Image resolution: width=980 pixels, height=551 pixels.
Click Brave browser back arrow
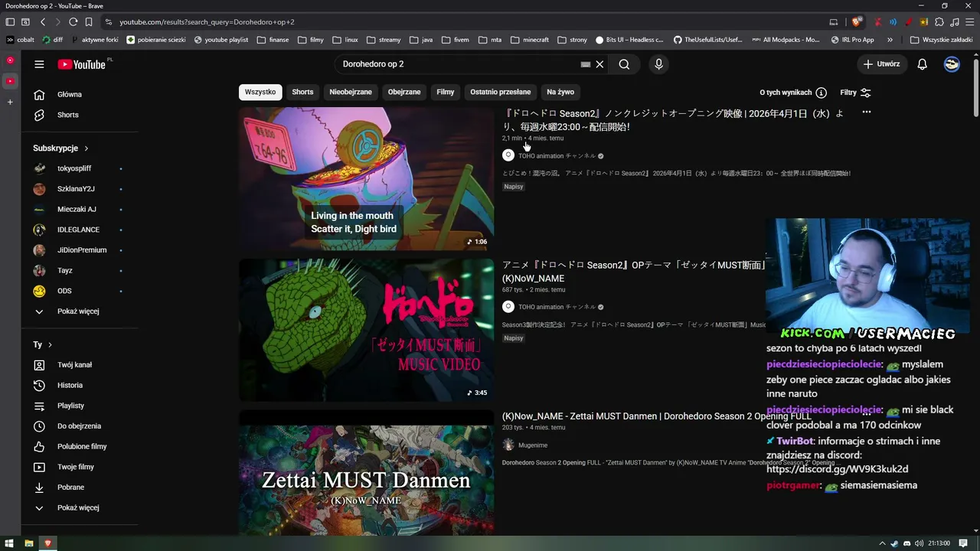[x=43, y=22]
